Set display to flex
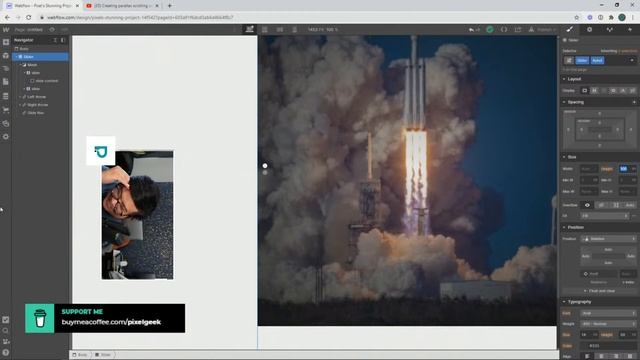The height and width of the screenshot is (360, 640). pyautogui.click(x=594, y=91)
